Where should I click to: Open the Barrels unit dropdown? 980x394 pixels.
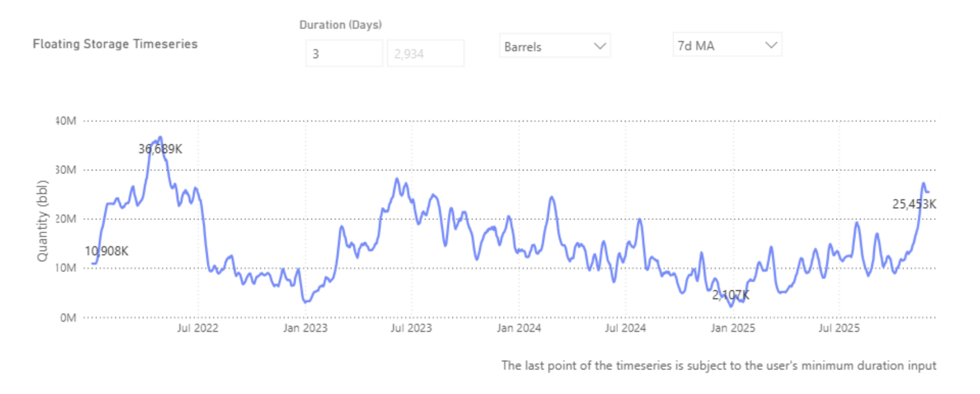[x=555, y=46]
